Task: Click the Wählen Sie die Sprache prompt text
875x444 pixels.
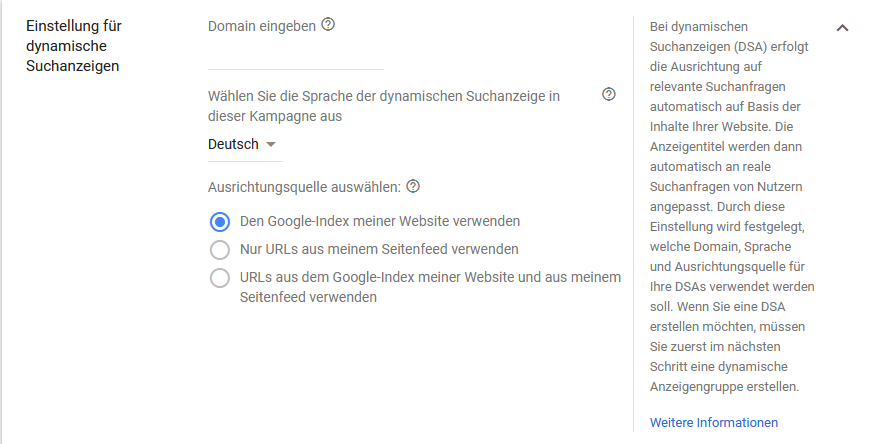Action: pos(383,106)
